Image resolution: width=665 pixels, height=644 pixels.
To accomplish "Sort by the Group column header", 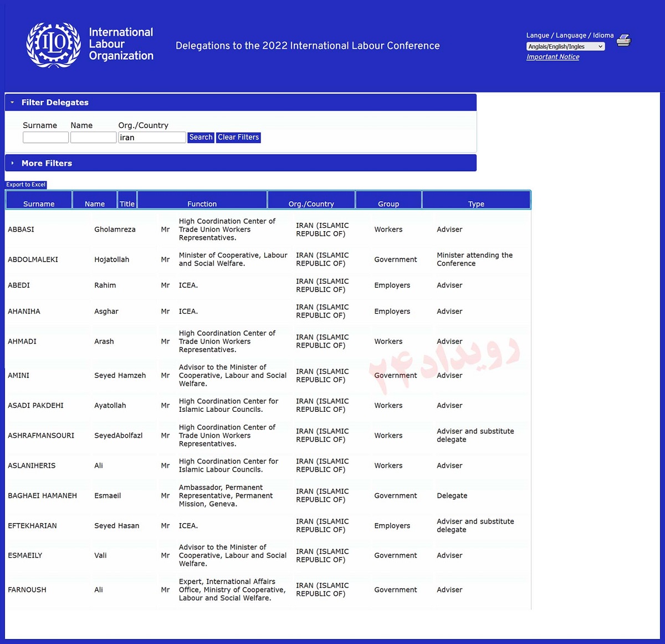I will tap(388, 204).
